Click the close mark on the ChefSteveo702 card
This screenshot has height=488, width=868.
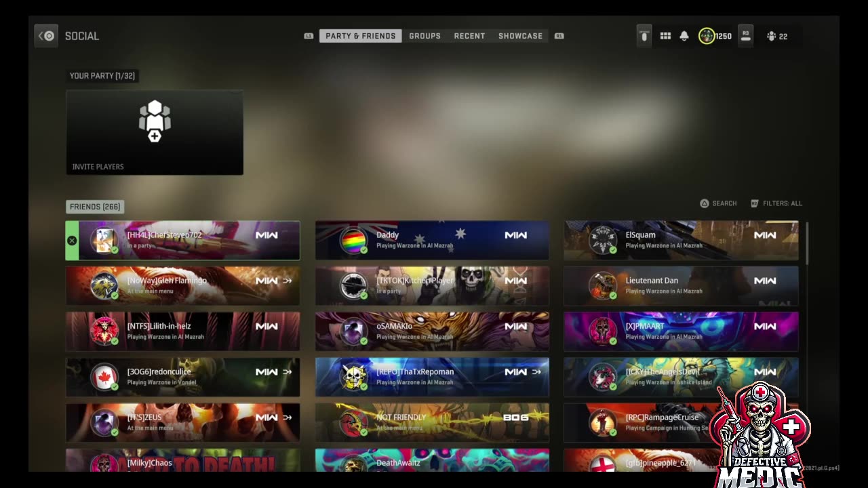click(x=72, y=241)
